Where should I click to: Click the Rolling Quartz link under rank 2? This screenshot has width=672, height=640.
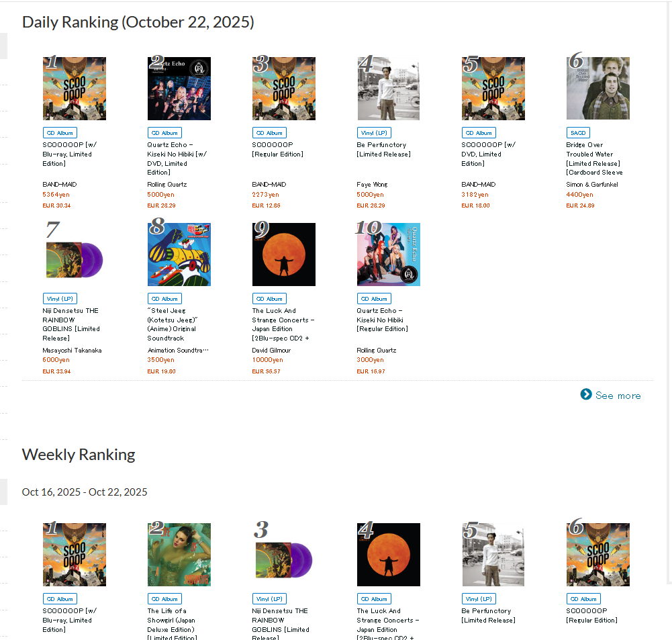point(167,185)
